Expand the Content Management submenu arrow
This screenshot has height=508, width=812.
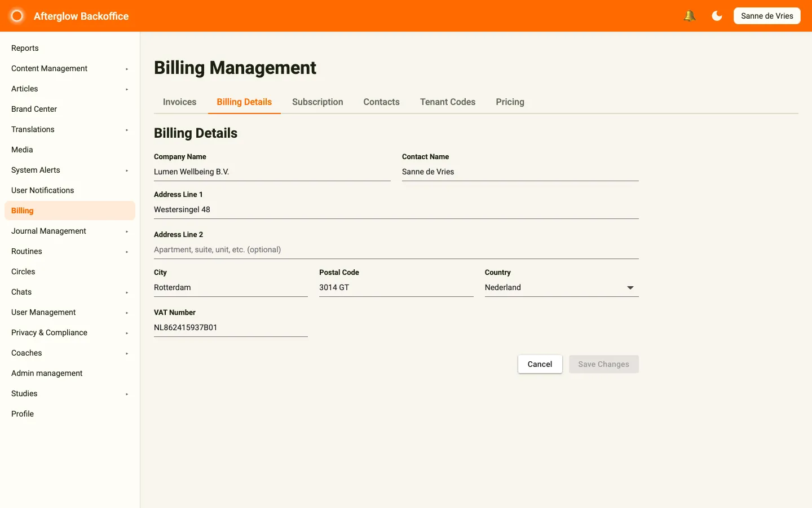point(127,69)
